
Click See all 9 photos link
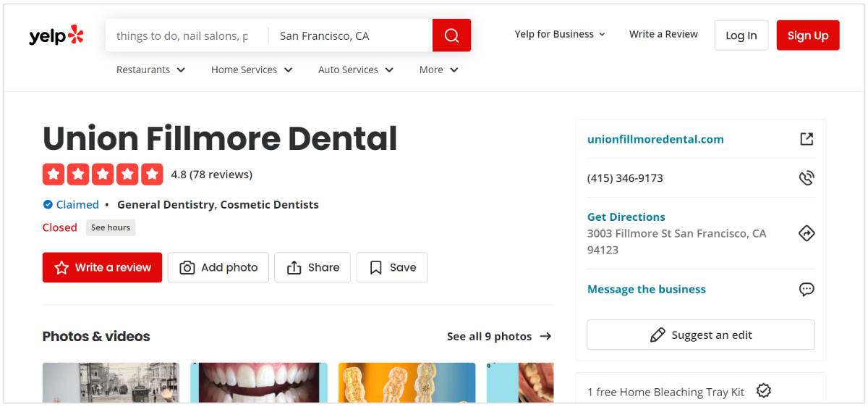499,336
